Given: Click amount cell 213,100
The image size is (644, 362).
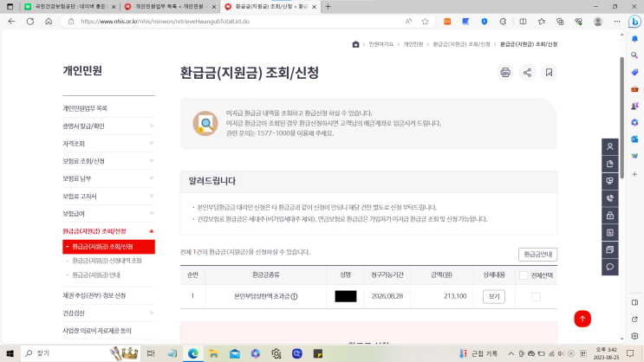Looking at the screenshot, I should point(455,296).
